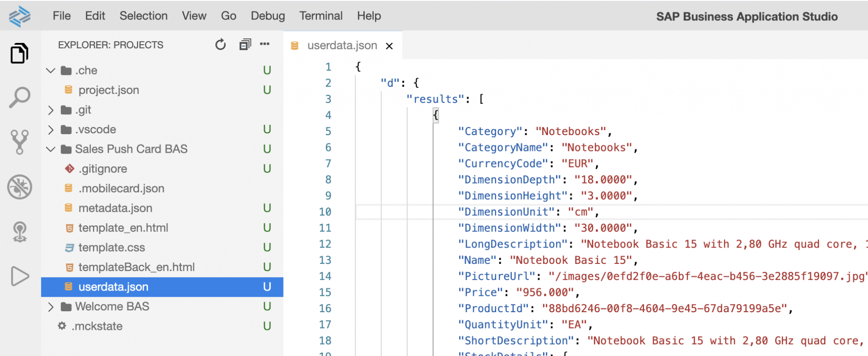
Task: Open the Debug menu
Action: pyautogui.click(x=268, y=16)
